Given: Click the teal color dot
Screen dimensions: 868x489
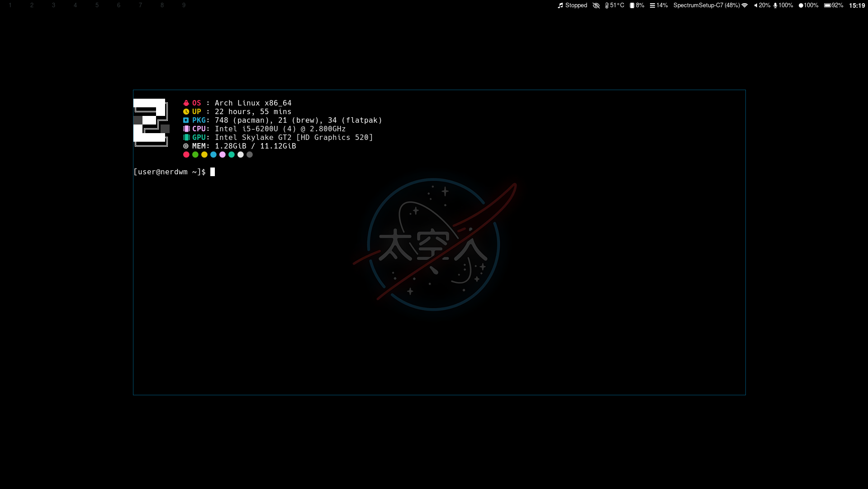Looking at the screenshot, I should [232, 155].
